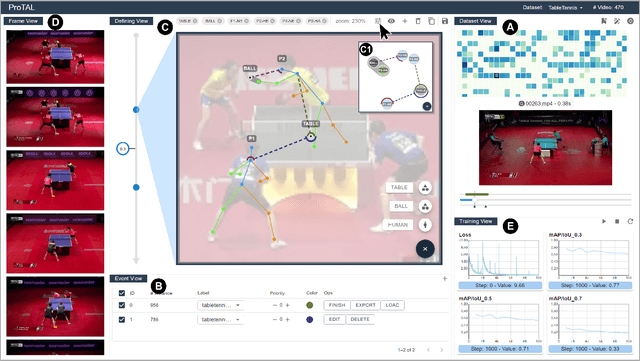
Task: Click the bookmark flag icon in Dataset View
Action: click(604, 21)
